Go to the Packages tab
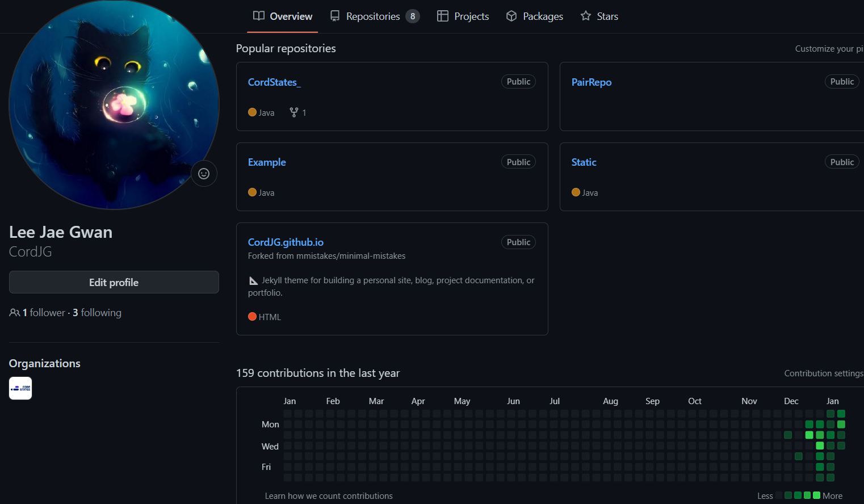This screenshot has height=504, width=864. [x=535, y=16]
